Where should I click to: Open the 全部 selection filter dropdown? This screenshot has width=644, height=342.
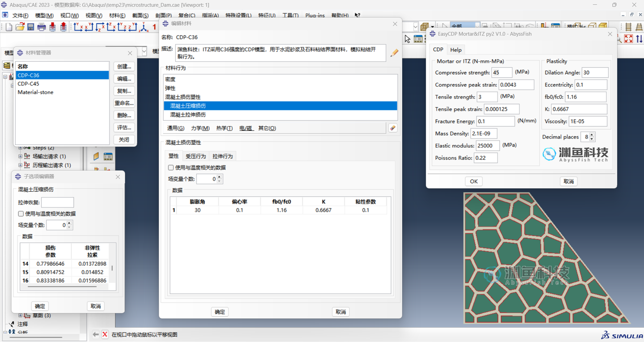(x=477, y=25)
